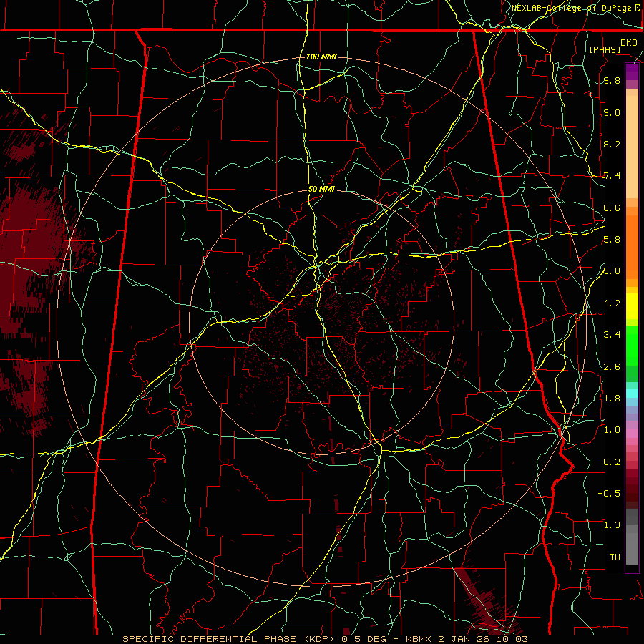Click the 9.0 value on the color scale
Viewport: 644px width, 644px height.
612,113
